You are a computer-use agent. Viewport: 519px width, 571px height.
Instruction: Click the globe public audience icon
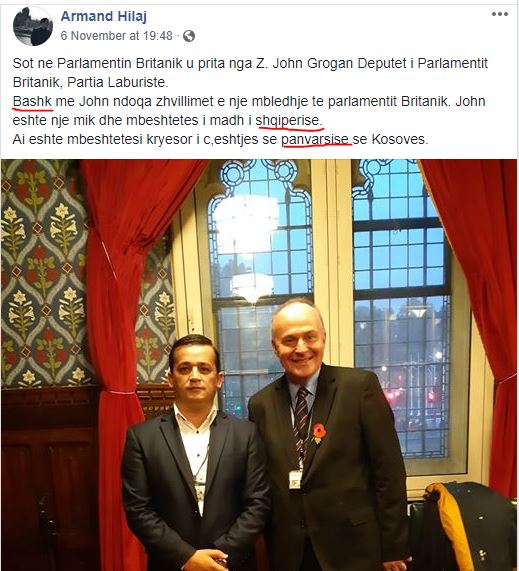189,36
